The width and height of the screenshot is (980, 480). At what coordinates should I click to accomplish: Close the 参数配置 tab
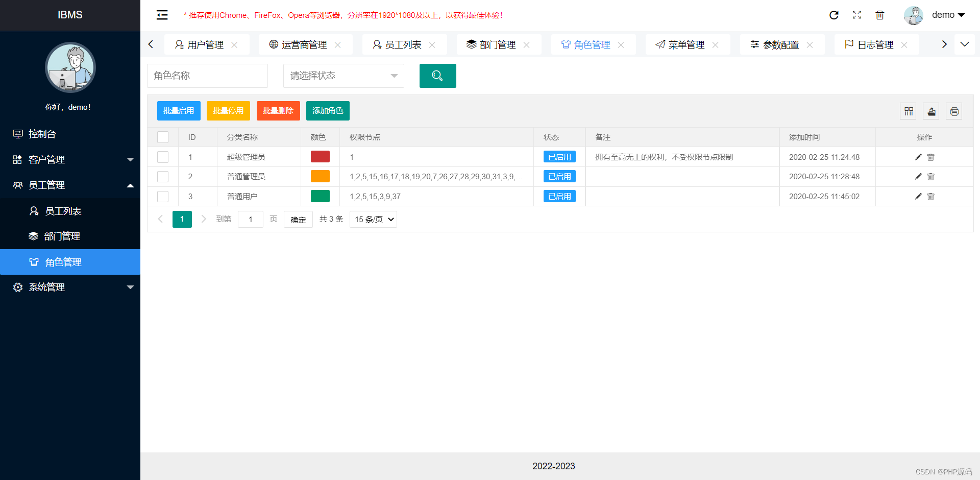tap(810, 45)
